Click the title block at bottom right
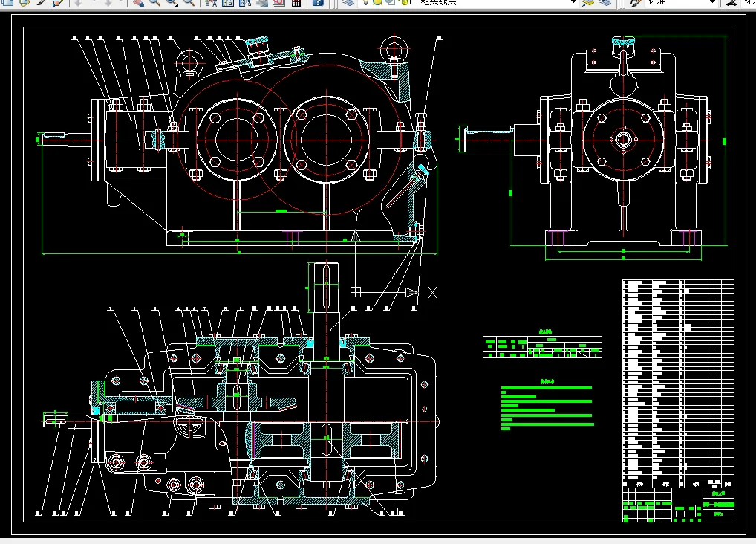756x544 pixels. tap(678, 505)
